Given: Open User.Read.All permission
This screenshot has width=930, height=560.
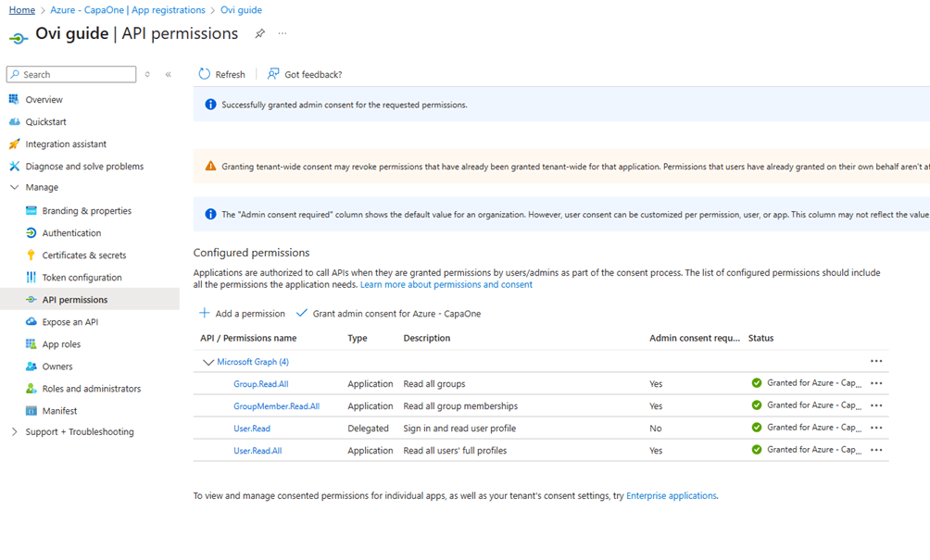Looking at the screenshot, I should coord(258,451).
